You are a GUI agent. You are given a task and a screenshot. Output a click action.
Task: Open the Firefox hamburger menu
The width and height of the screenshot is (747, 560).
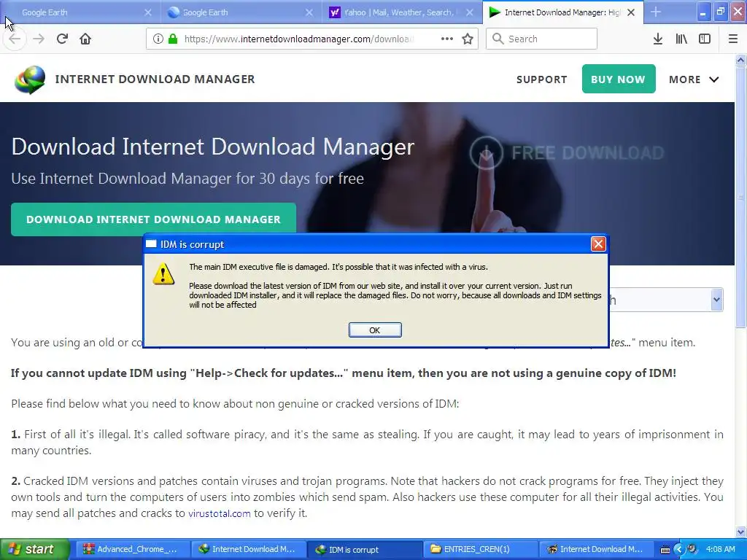pos(732,39)
